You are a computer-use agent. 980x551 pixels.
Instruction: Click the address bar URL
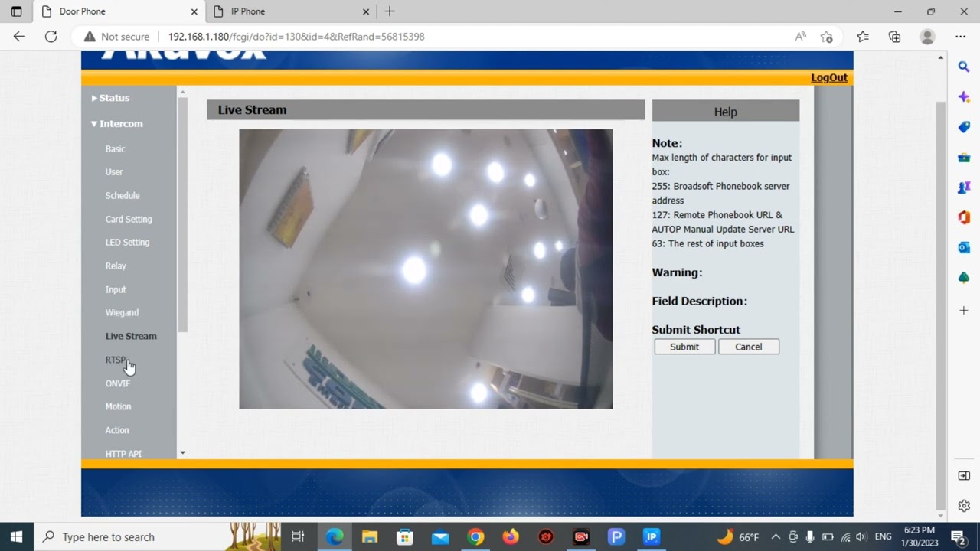click(296, 36)
